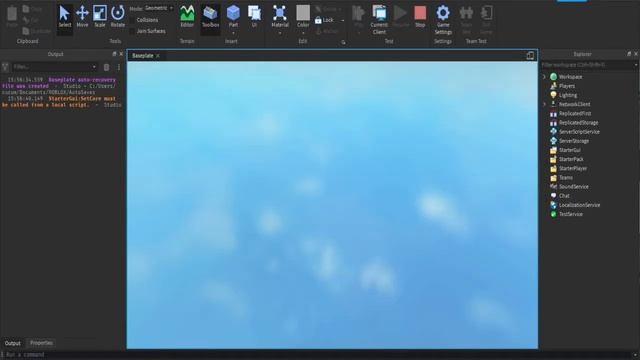640x360 pixels.
Task: Switch to the Baseplate tab
Action: pyautogui.click(x=142, y=56)
